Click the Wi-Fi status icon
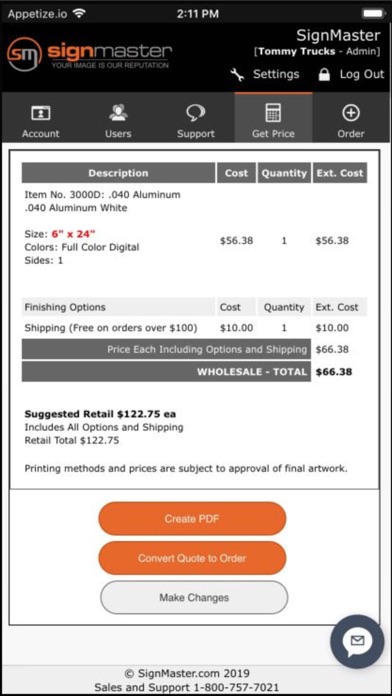Viewport: 392px width, 696px height. 79,13
